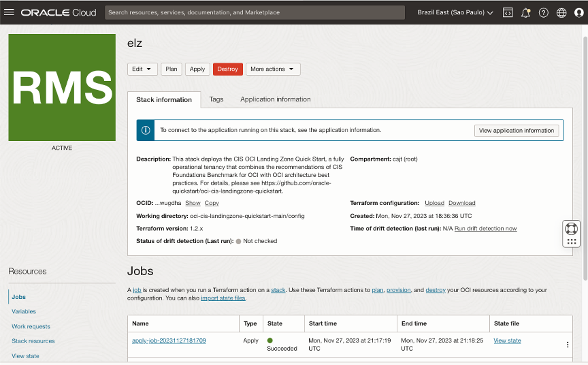
Task: Click the Succeeded state text
Action: pyautogui.click(x=282, y=349)
